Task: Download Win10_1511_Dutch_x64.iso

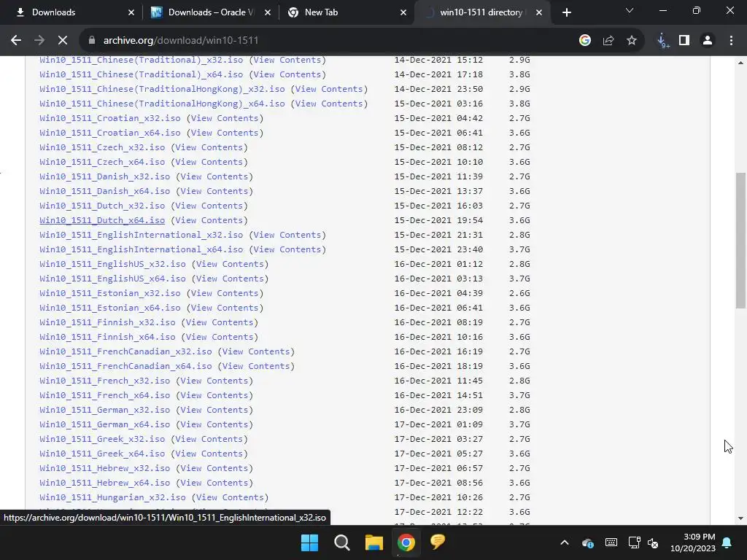Action: pyautogui.click(x=102, y=220)
